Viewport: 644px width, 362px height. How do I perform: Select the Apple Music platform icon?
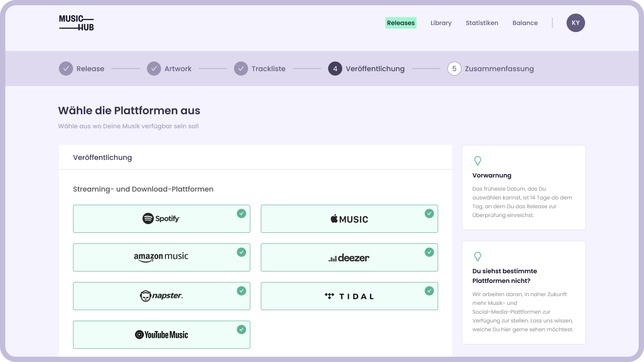[349, 218]
